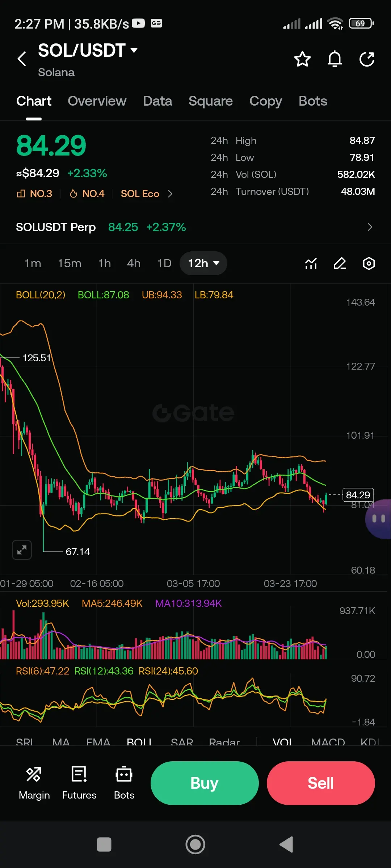This screenshot has width=391, height=868.
Task: Go back using the back arrow
Action: 22,59
